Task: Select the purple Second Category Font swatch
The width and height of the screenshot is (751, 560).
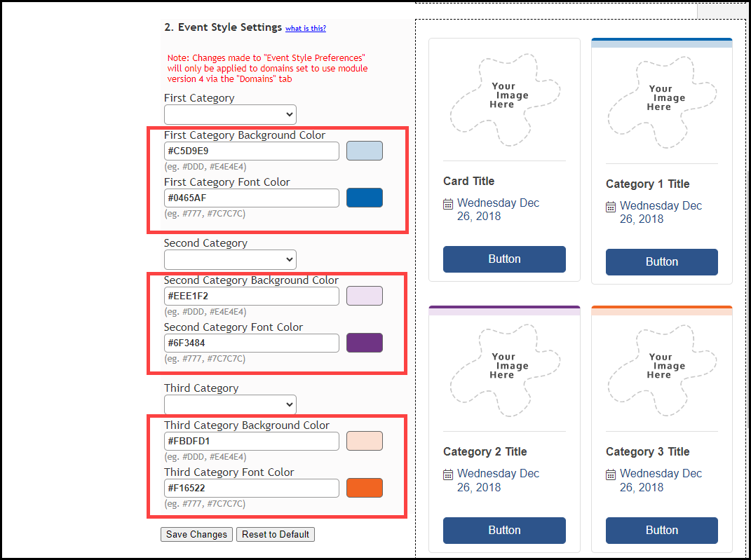Action: pos(365,343)
